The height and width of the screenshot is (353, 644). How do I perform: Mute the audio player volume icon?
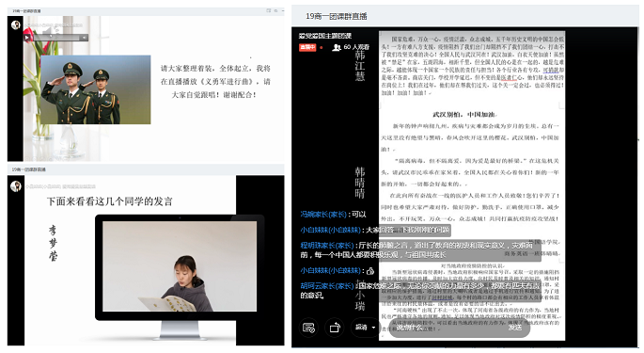click(84, 38)
